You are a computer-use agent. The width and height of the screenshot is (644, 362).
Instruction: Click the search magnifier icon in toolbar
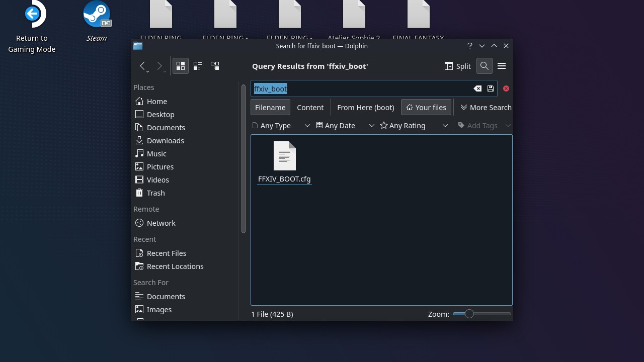coord(484,66)
